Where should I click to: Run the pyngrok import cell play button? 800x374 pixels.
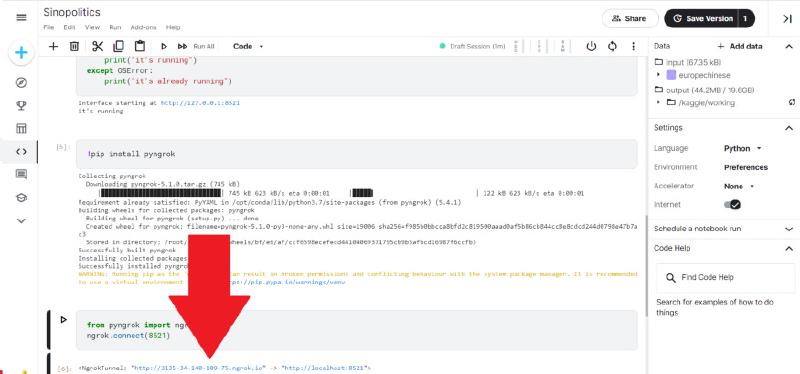tap(63, 320)
